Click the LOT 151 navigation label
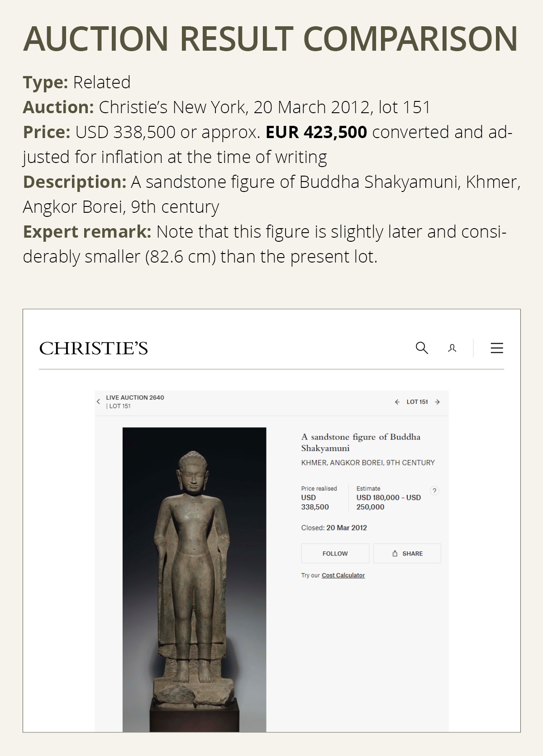Screen dimensions: 543x756 tap(417, 401)
